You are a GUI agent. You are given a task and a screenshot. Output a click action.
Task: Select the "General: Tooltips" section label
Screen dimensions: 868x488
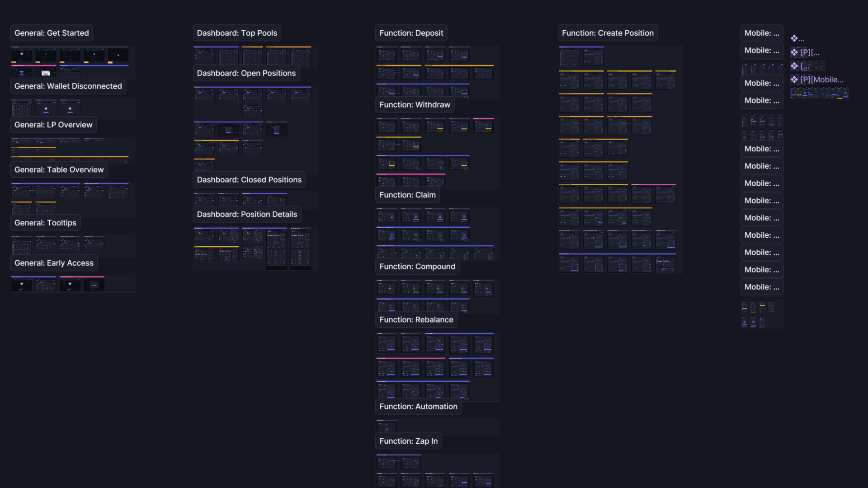[x=45, y=222]
